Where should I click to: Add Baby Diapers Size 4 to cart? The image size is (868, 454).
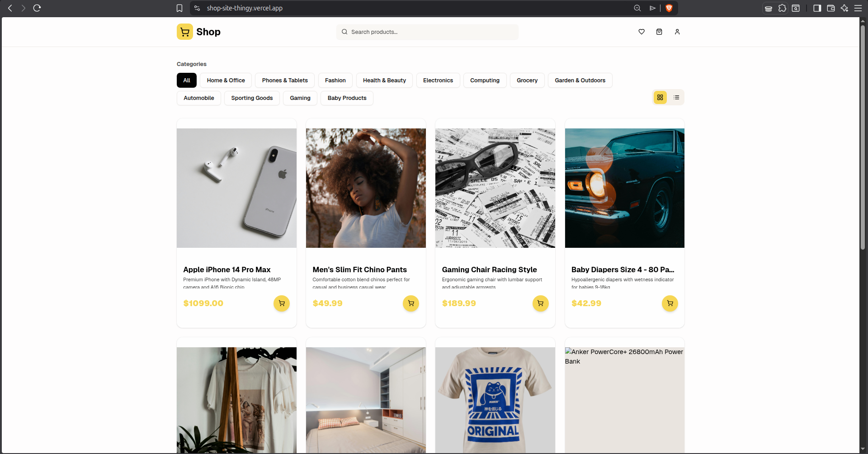(670, 303)
